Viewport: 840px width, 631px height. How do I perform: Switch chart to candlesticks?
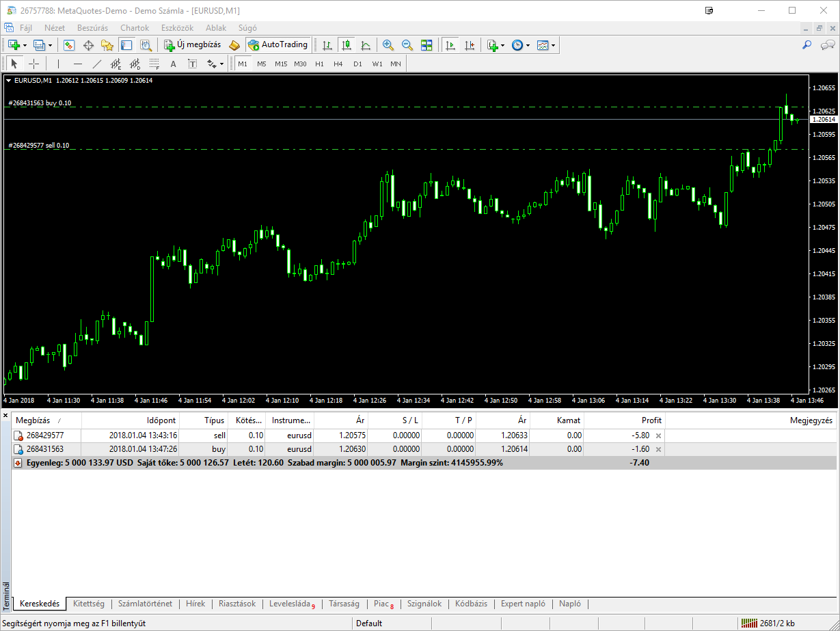(347, 45)
